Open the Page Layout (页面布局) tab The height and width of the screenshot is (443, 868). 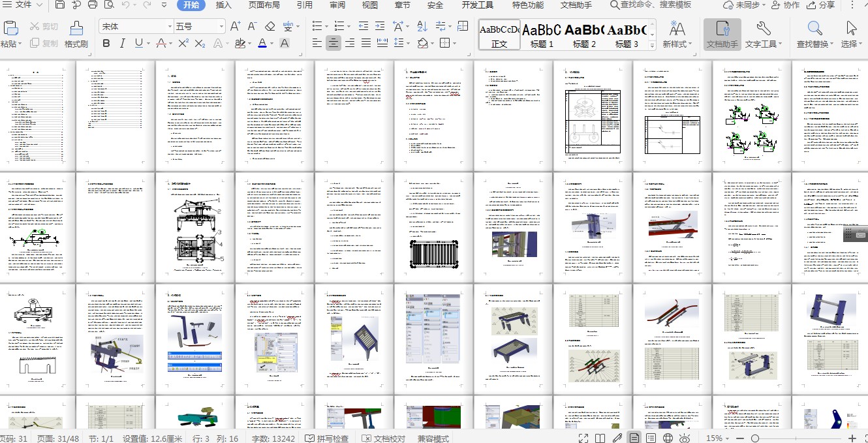(264, 5)
